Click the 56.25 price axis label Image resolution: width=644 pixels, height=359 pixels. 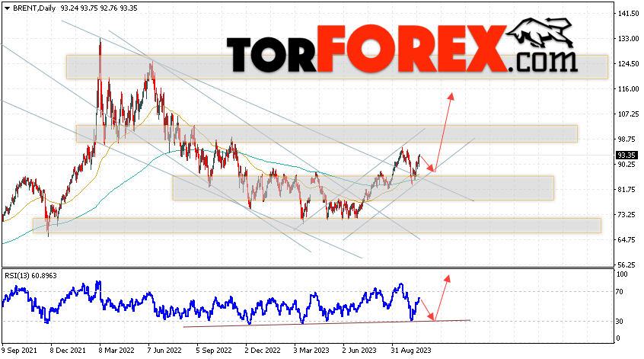[x=626, y=264]
